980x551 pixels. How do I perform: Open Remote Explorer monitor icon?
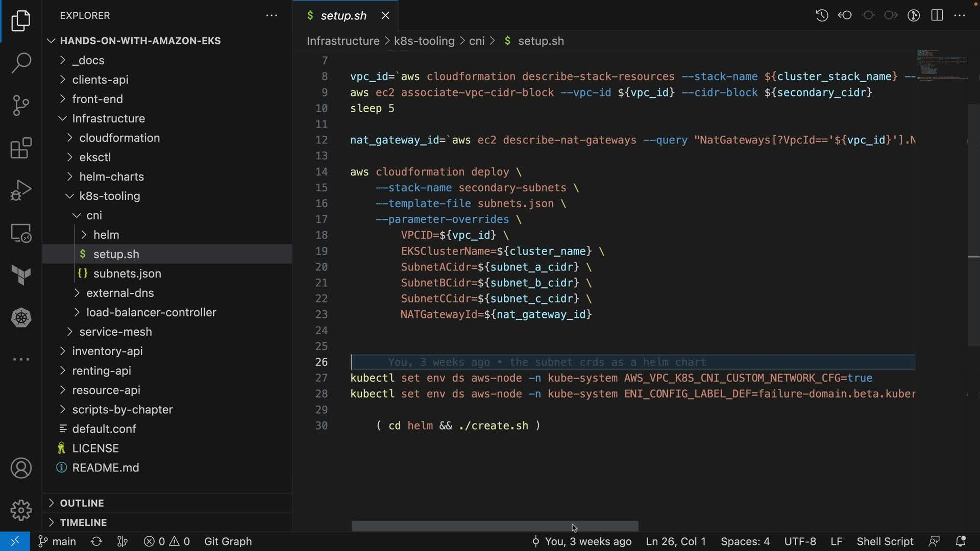coord(21,233)
